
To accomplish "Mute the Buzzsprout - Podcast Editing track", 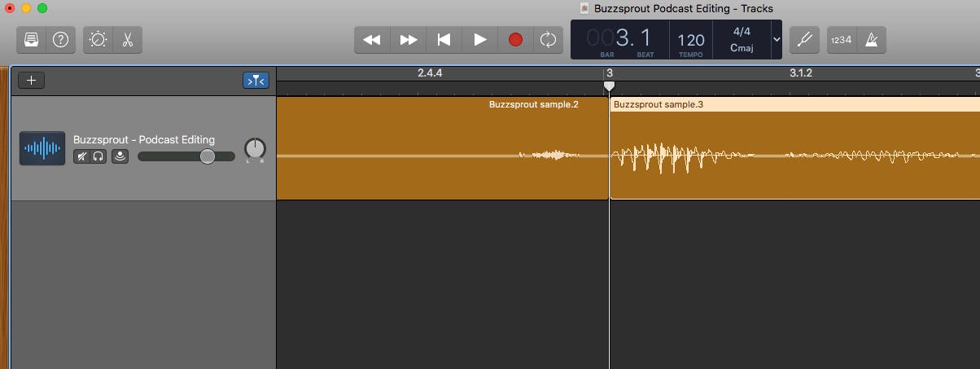I will click(82, 156).
